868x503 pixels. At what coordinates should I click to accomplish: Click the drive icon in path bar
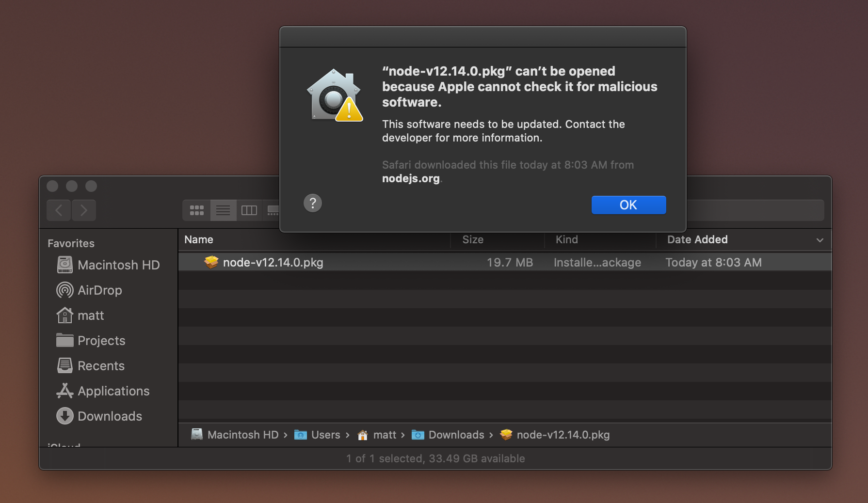pos(197,434)
